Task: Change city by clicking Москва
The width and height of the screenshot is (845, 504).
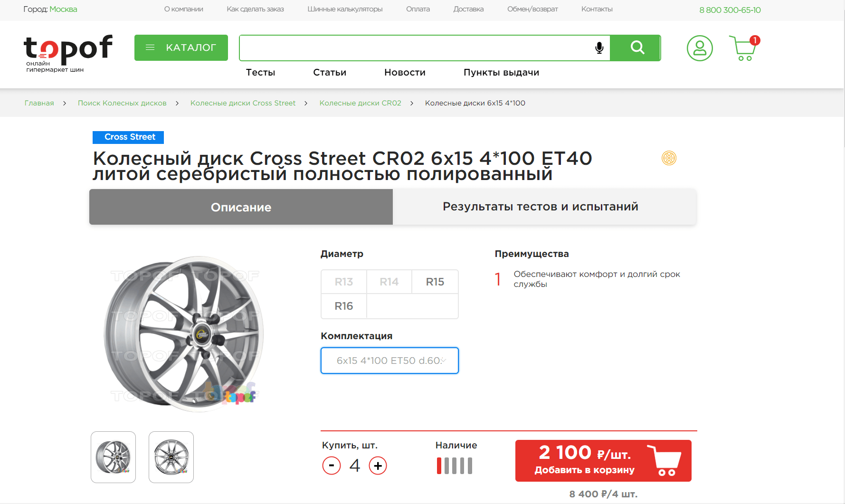Action: [63, 10]
